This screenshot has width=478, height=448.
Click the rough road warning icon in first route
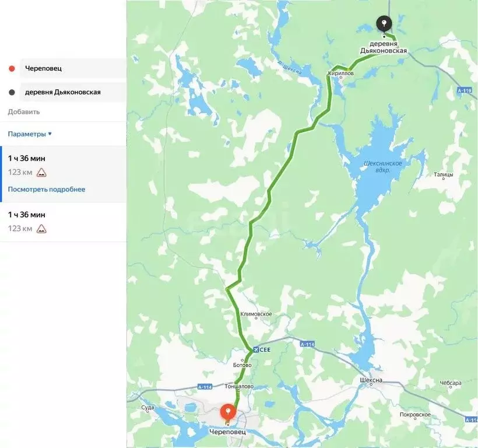pyautogui.click(x=41, y=173)
